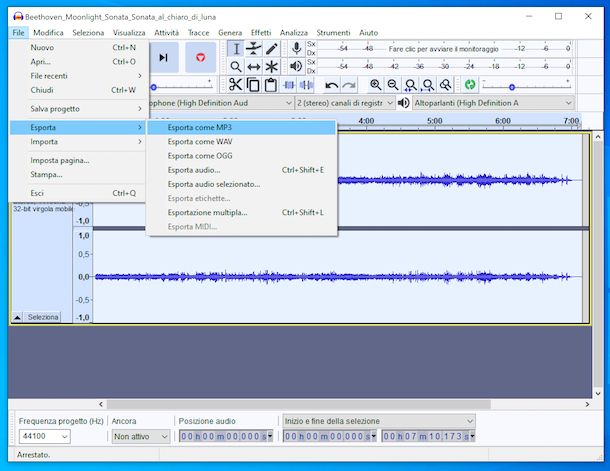Open the Effetti menu

[x=261, y=33]
